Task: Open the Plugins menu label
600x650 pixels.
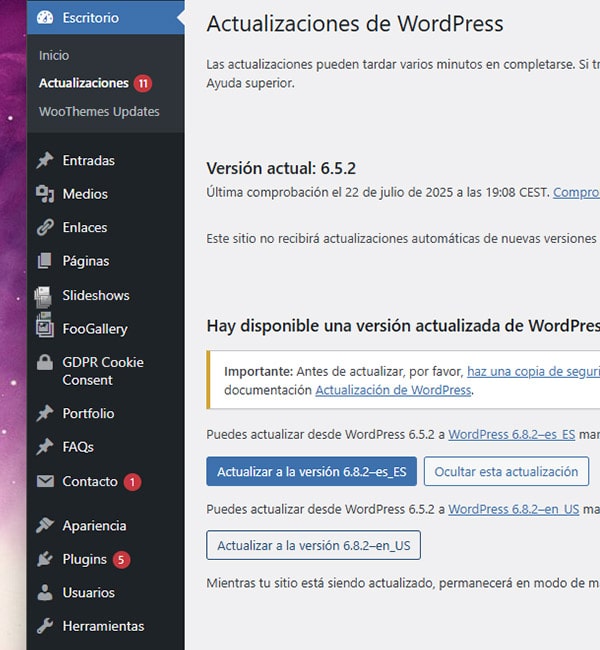Action: click(85, 559)
